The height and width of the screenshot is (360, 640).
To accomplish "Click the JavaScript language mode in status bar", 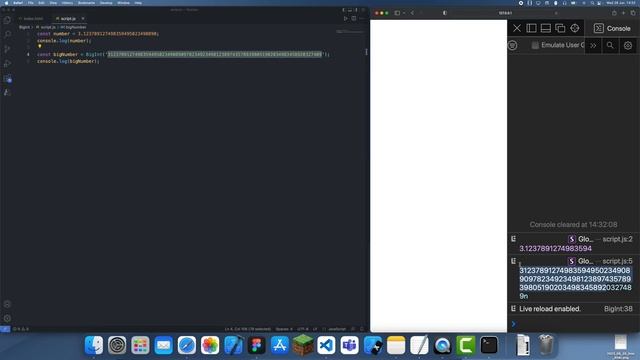I will 337,329.
